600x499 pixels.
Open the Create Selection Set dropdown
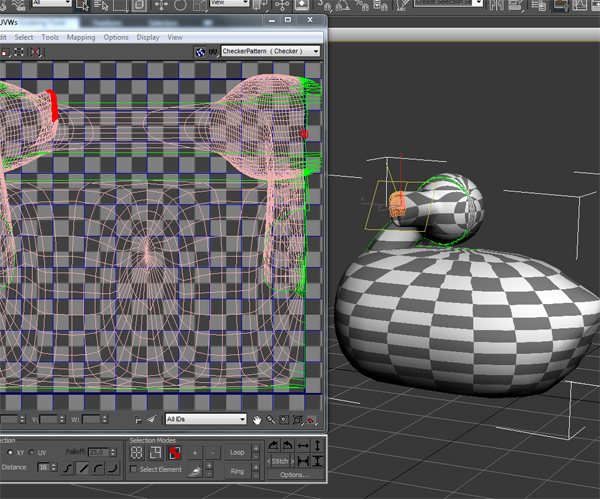tap(448, 3)
